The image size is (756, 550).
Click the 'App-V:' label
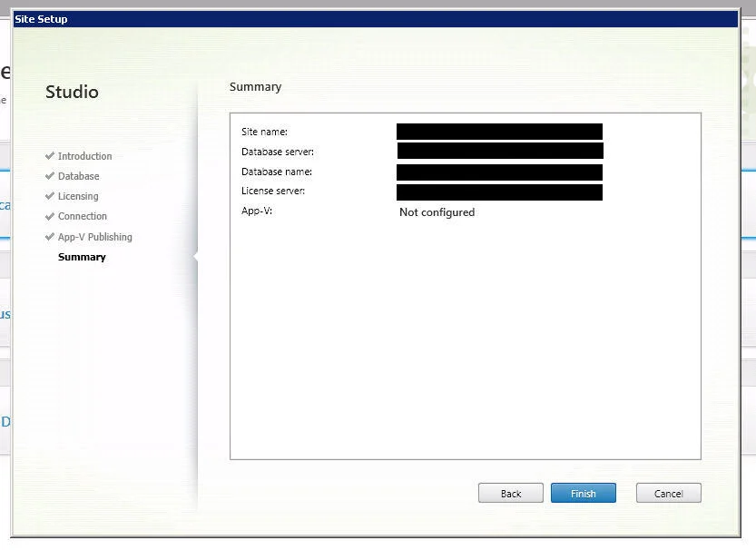click(257, 211)
